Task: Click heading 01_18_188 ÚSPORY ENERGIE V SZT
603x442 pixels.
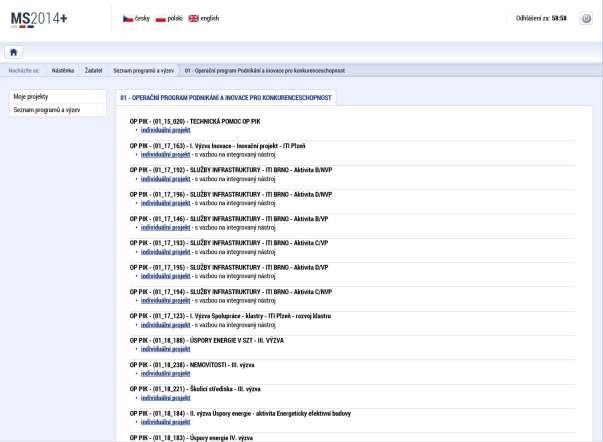Action: [x=207, y=340]
